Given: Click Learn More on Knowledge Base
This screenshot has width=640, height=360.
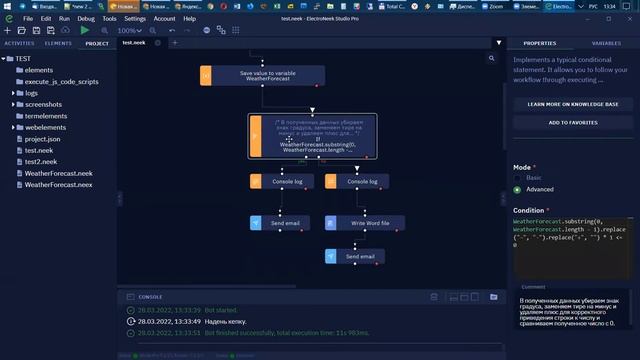Looking at the screenshot, I should [573, 104].
